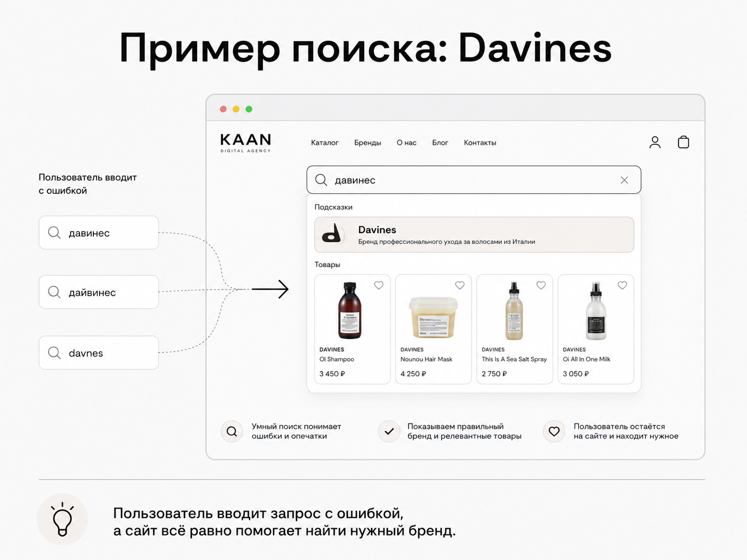747x560 pixels.
Task: Click the Davines brand logo in suggestions
Action: pos(332,234)
